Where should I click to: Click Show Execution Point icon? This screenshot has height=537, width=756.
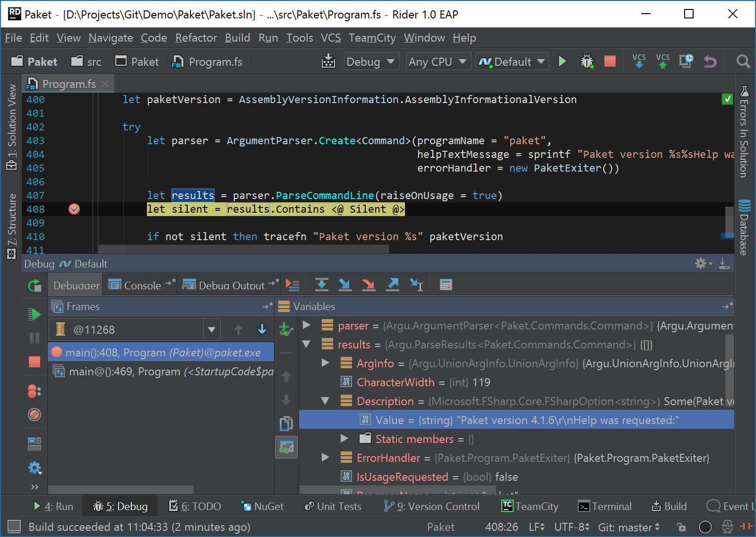pyautogui.click(x=292, y=285)
